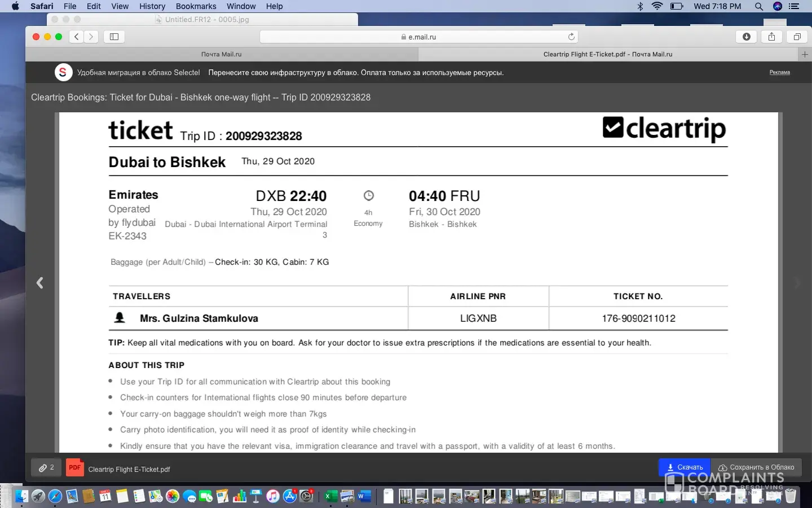Open Notification Center list icon

coord(794,6)
